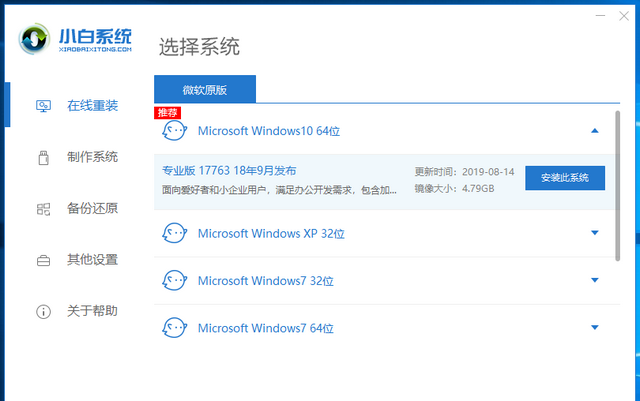Open 其他设置 in the sidebar

tap(92, 260)
